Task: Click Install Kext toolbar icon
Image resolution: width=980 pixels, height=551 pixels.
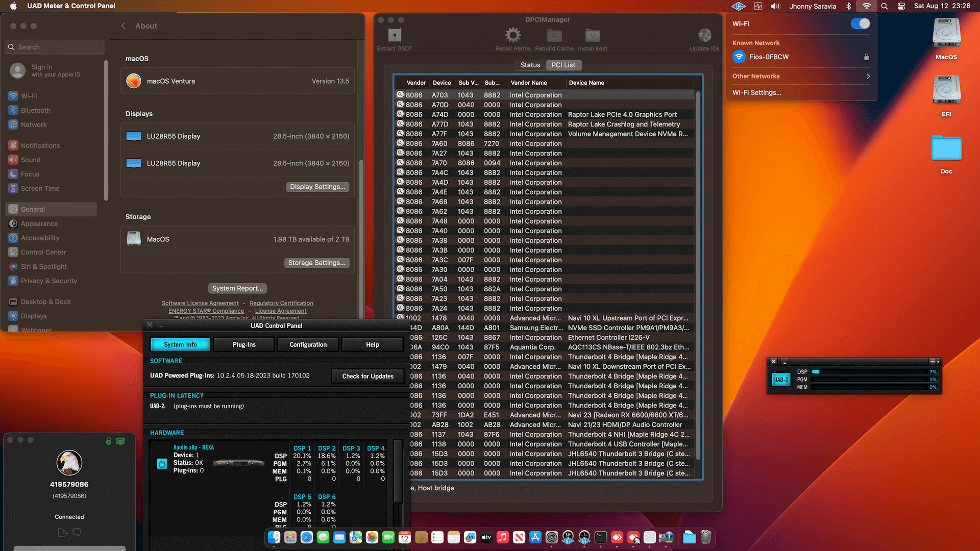Action: point(593,35)
